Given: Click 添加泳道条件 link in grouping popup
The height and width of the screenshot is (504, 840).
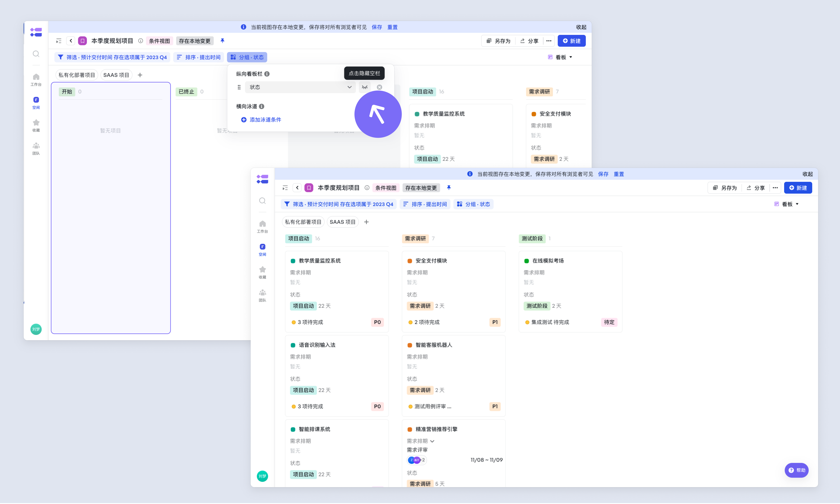Looking at the screenshot, I should click(x=261, y=120).
